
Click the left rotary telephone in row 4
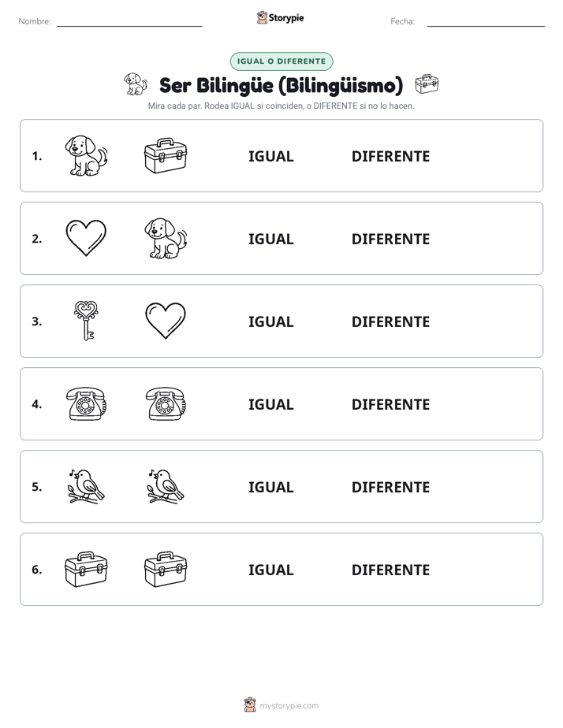86,404
